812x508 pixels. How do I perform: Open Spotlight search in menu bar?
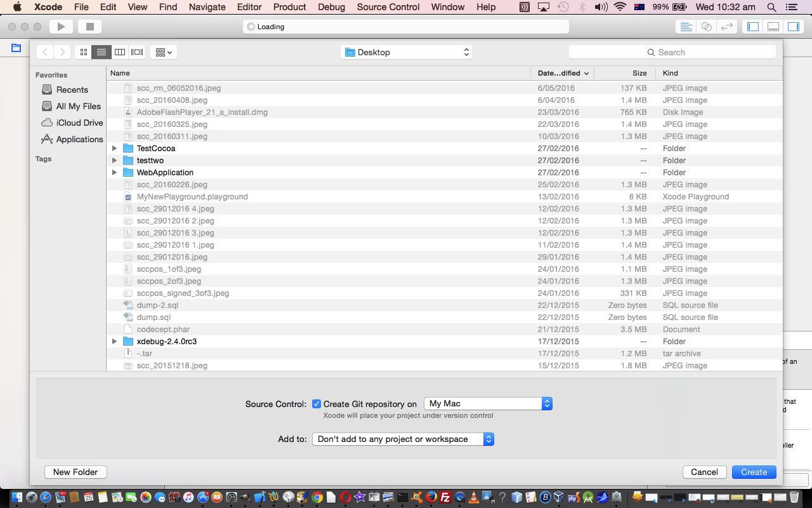(x=771, y=7)
